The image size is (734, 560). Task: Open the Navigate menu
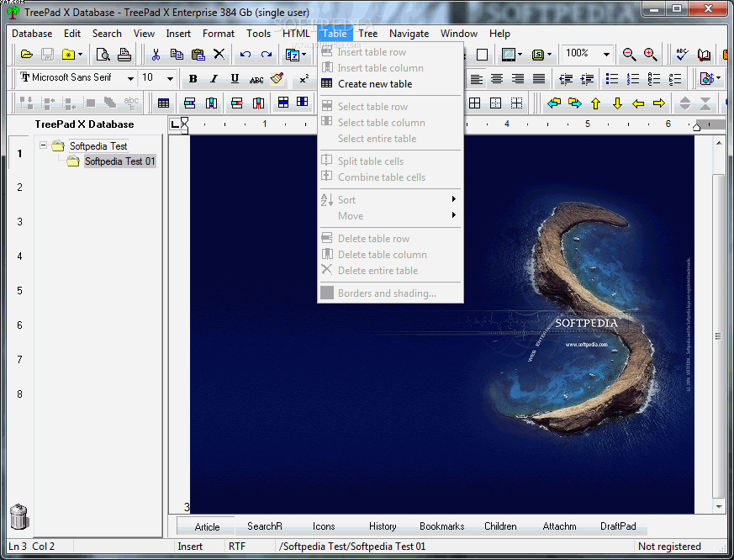(x=409, y=34)
